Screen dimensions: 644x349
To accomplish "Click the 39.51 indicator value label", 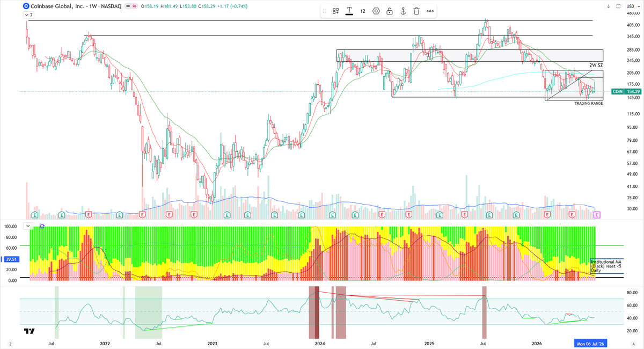I will [12, 258].
